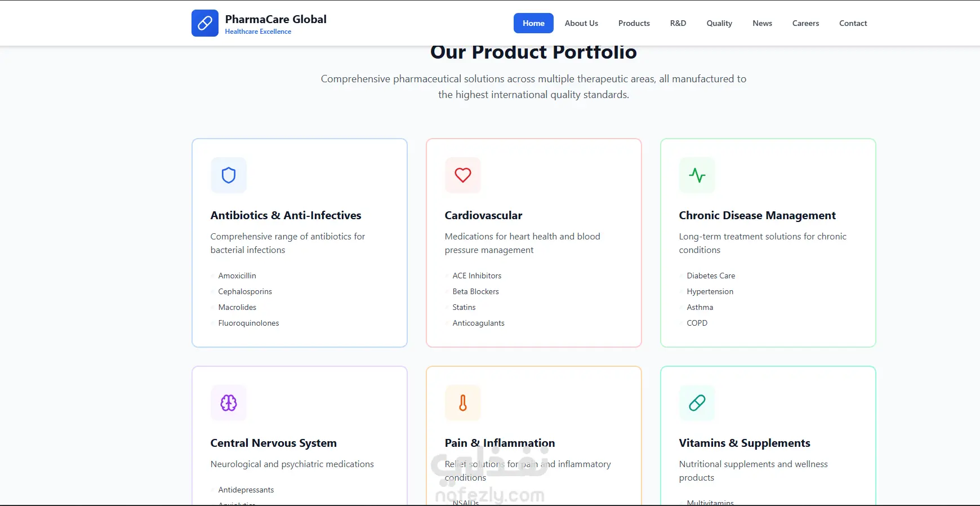This screenshot has height=506, width=980.
Task: Click the pill icon for Vitamins & Supplements
Action: (x=697, y=403)
